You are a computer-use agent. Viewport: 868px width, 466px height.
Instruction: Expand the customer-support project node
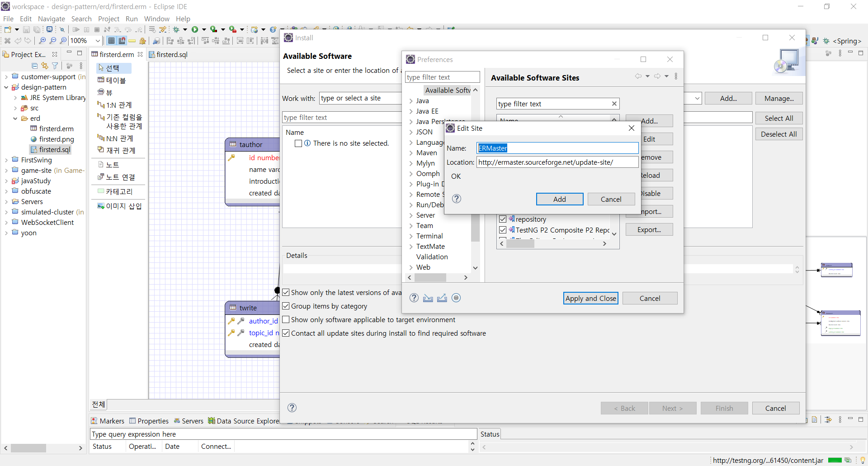point(6,77)
